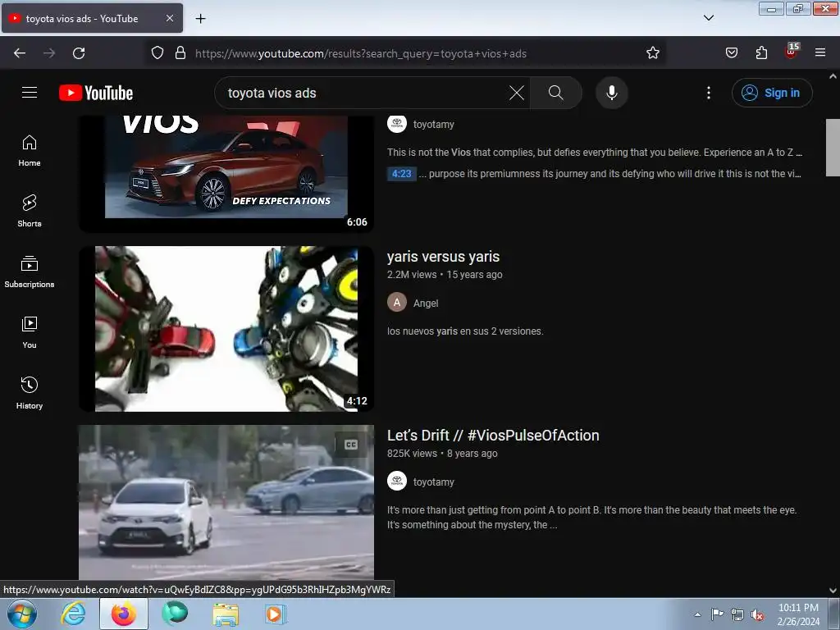The image size is (840, 630).
Task: Click the CC badge on Let's Drift thumbnail
Action: coord(351,445)
